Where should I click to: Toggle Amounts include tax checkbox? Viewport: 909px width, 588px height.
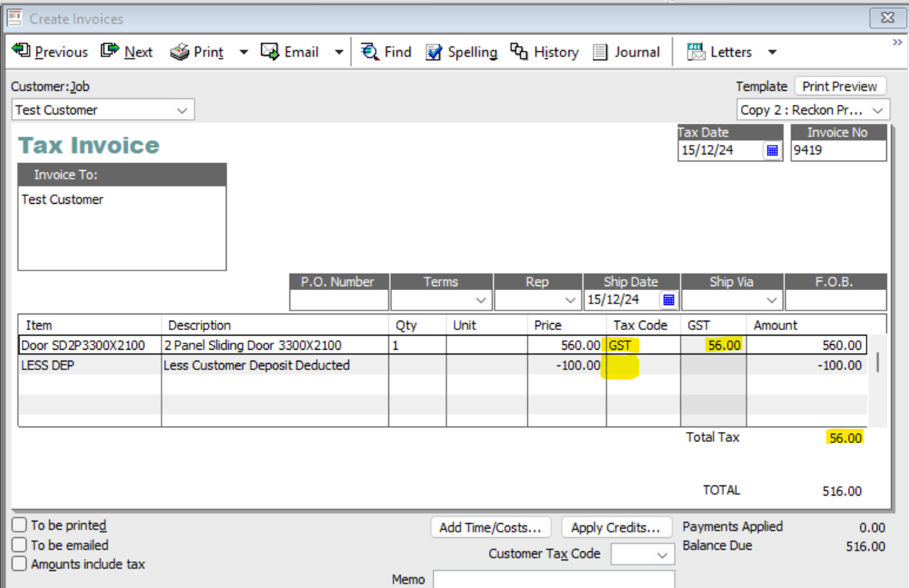coord(19,564)
